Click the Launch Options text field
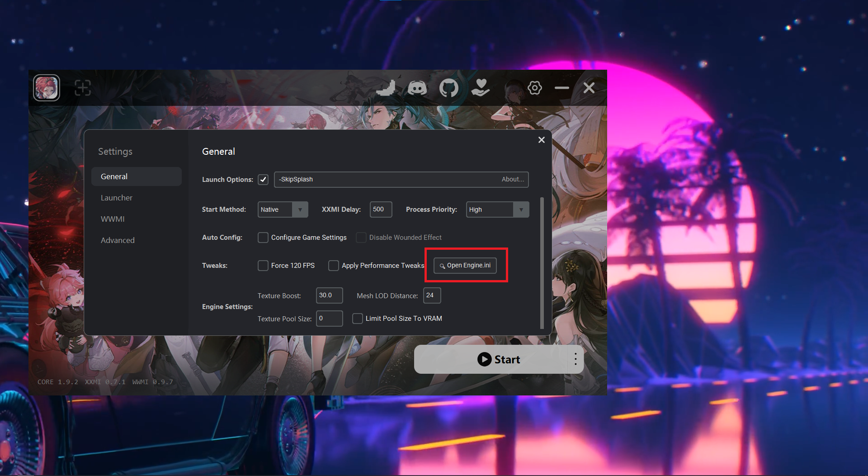 pyautogui.click(x=401, y=180)
